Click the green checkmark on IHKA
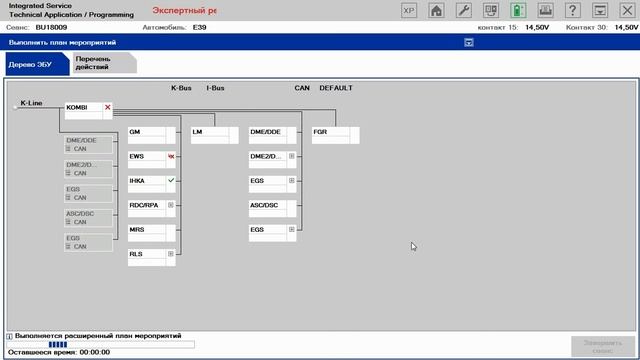This screenshot has height=360, width=640. click(171, 180)
